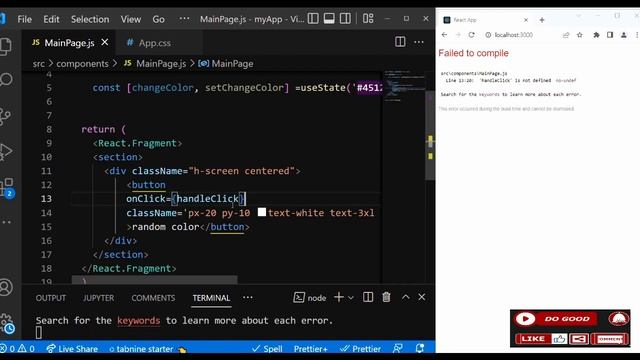This screenshot has height=360, width=640.
Task: Split the terminal pane
Action: pos(368,297)
